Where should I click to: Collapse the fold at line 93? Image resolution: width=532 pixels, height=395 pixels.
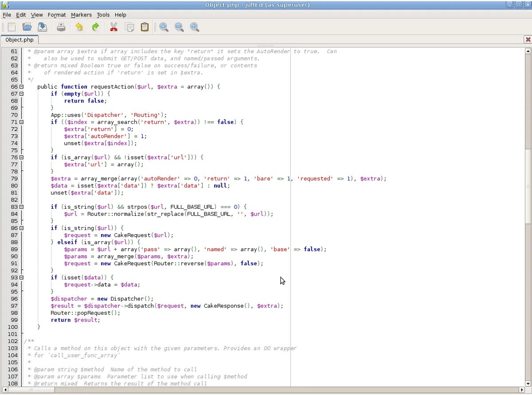pyautogui.click(x=21, y=278)
